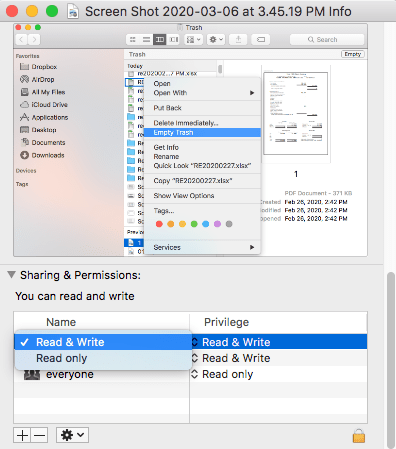396x449 pixels.
Task: Pick the orange tag color dot
Action: click(171, 224)
